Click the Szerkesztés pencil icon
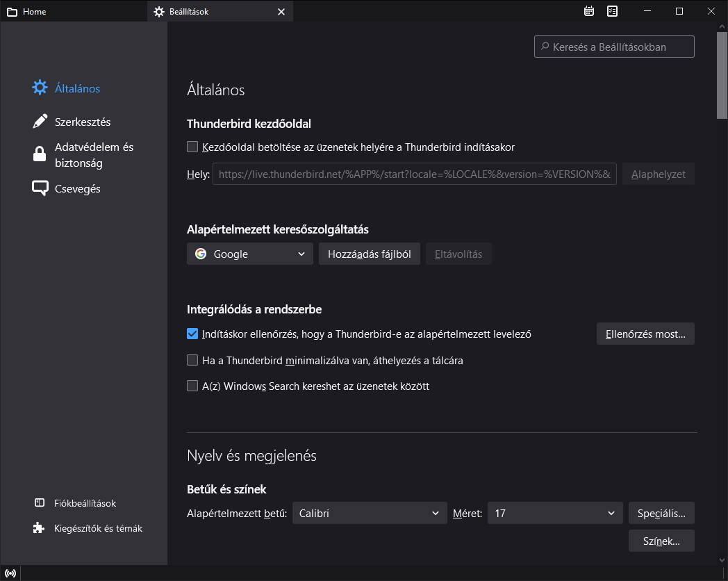728x581 pixels. (40, 121)
